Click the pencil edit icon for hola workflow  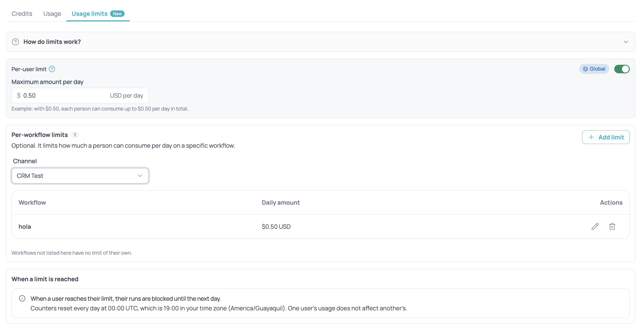point(595,226)
